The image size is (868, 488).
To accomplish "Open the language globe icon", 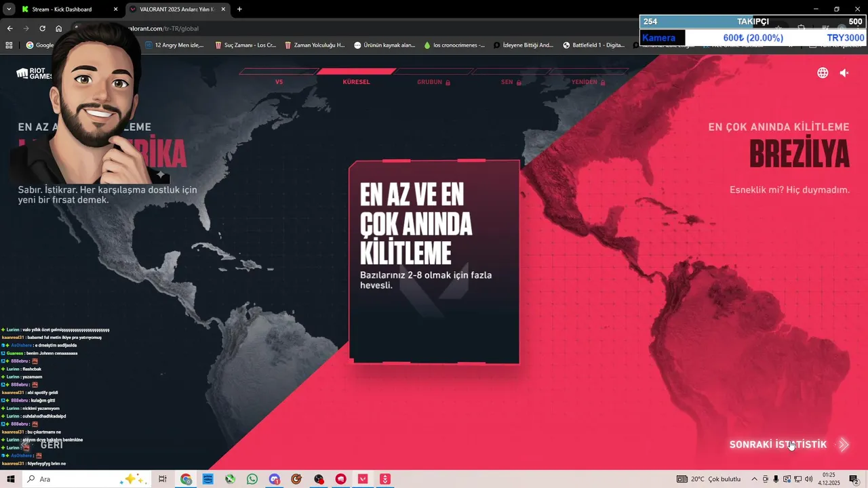I will click(823, 73).
